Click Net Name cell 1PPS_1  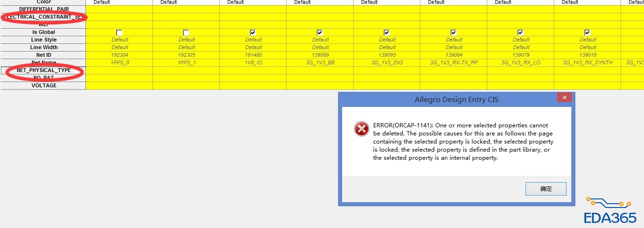point(186,62)
